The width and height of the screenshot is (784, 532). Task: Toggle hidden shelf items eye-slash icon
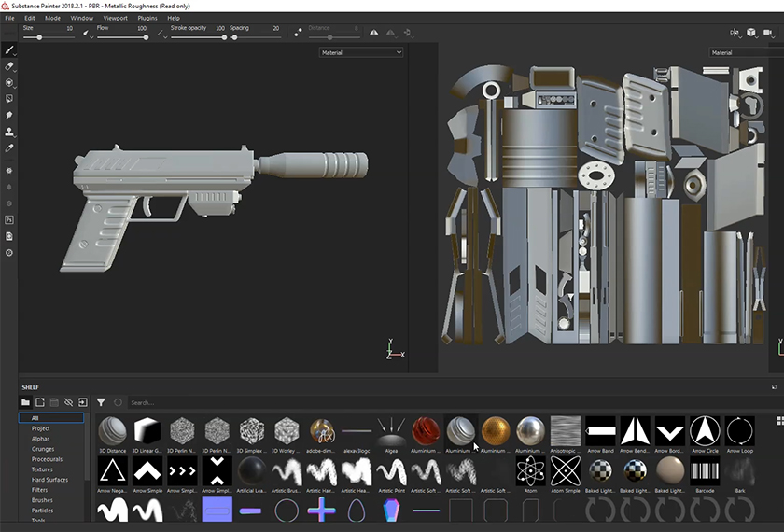(x=68, y=402)
